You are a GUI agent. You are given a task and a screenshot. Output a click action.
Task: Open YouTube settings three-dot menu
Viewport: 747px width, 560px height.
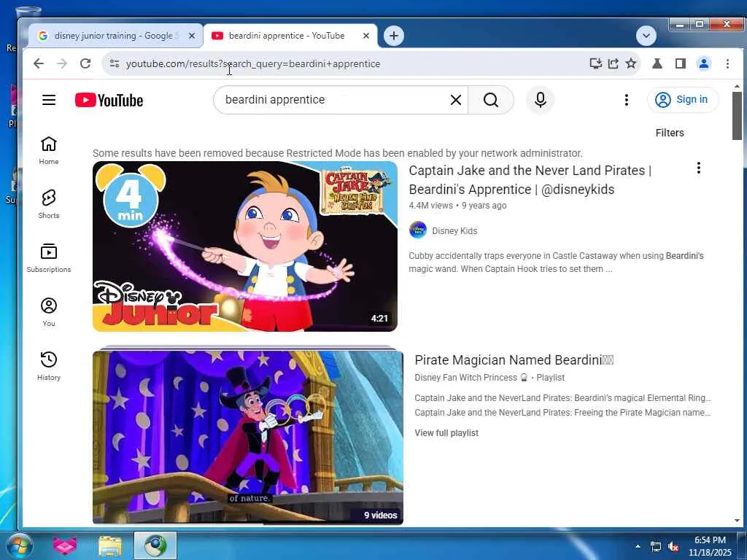pyautogui.click(x=627, y=100)
